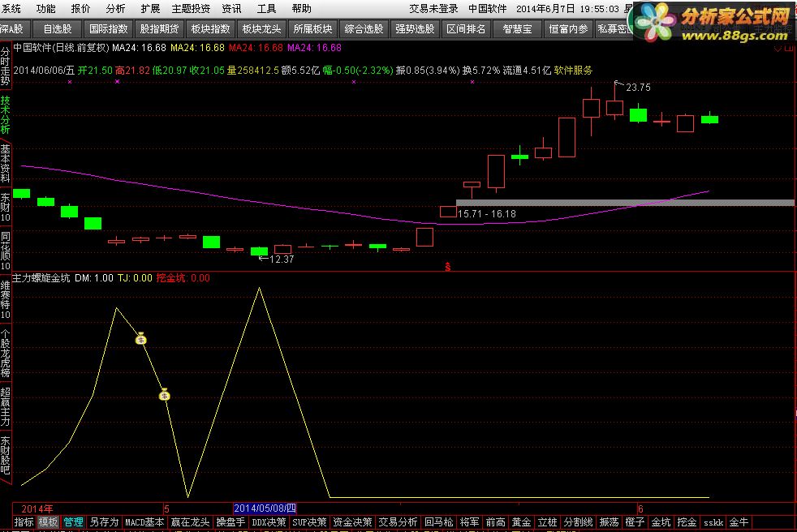This screenshot has width=797, height=532.
Task: Open the 报价 menu
Action: 80,9
